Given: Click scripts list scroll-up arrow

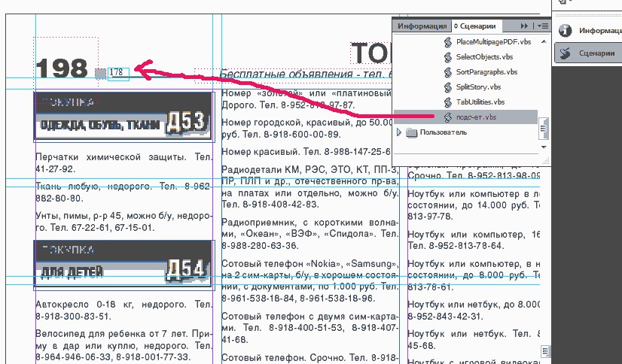Looking at the screenshot, I should tap(544, 41).
